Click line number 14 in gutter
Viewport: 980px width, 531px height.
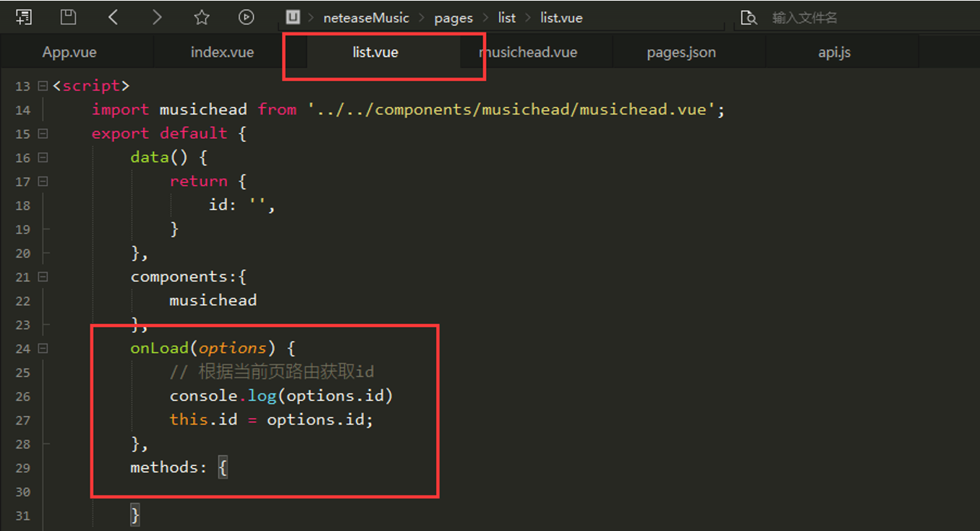[x=22, y=110]
